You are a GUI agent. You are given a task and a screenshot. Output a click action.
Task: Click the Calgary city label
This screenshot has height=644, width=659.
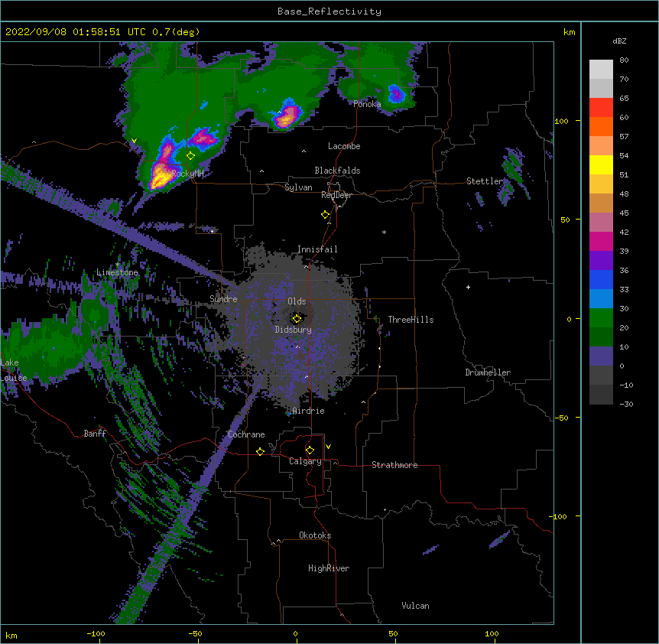305,461
